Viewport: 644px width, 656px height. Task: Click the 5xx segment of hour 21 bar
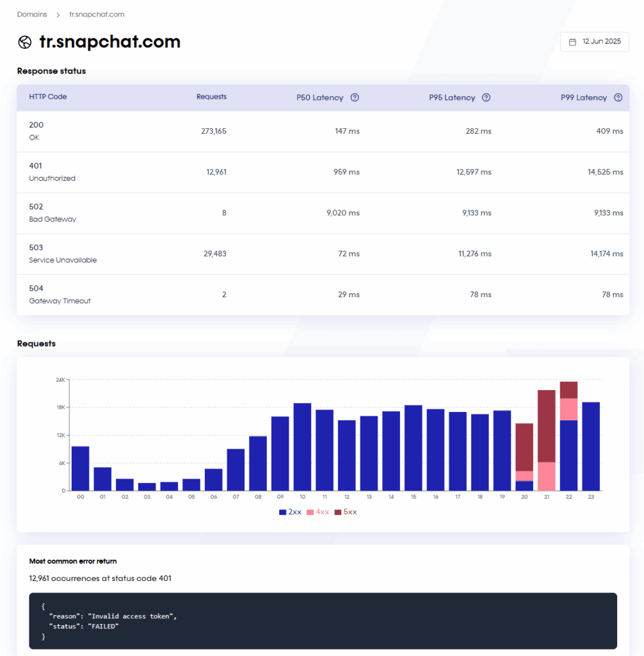click(x=547, y=426)
